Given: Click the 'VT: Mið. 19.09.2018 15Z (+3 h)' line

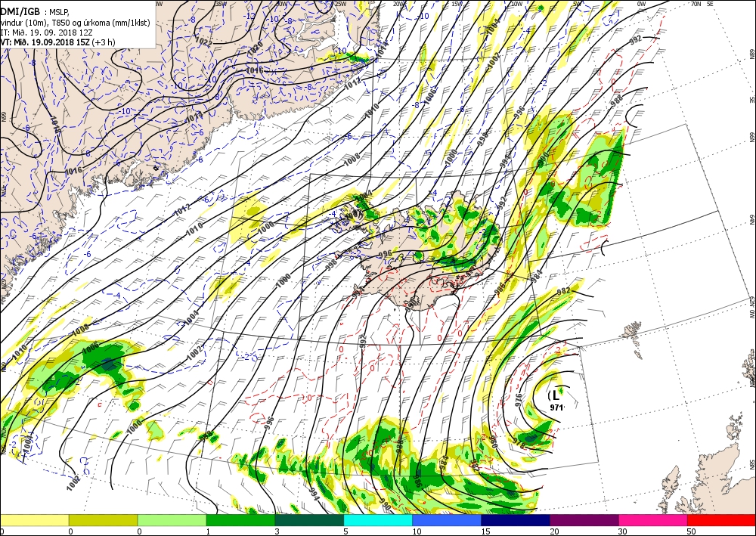Looking at the screenshot, I should 57,42.
